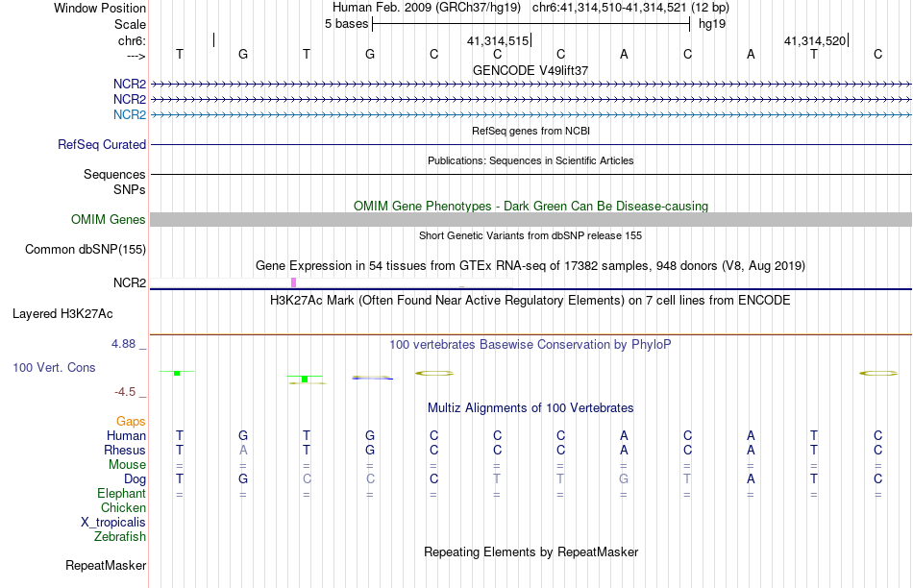Click the pink GTEx expression bar for NCR2
The image size is (913, 588).
click(x=293, y=282)
